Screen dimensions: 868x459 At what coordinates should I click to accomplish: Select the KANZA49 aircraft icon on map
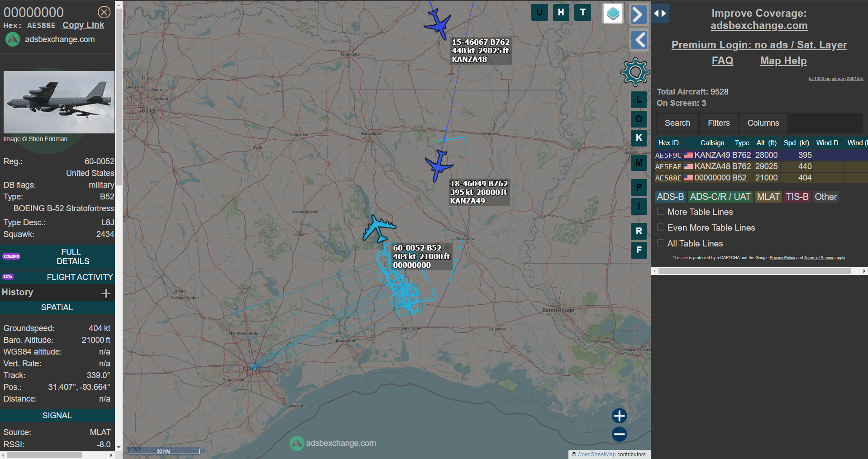pos(438,166)
